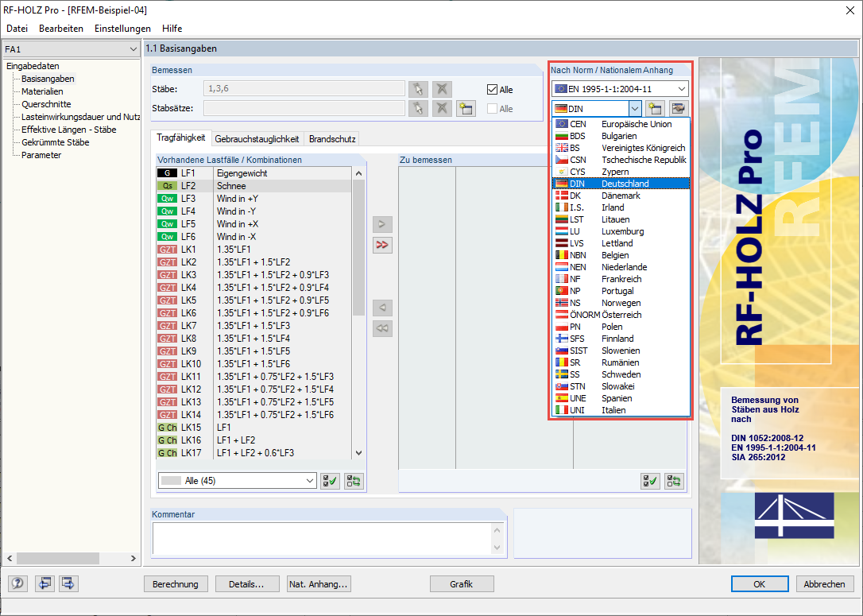Confirm with the OK button

(760, 584)
